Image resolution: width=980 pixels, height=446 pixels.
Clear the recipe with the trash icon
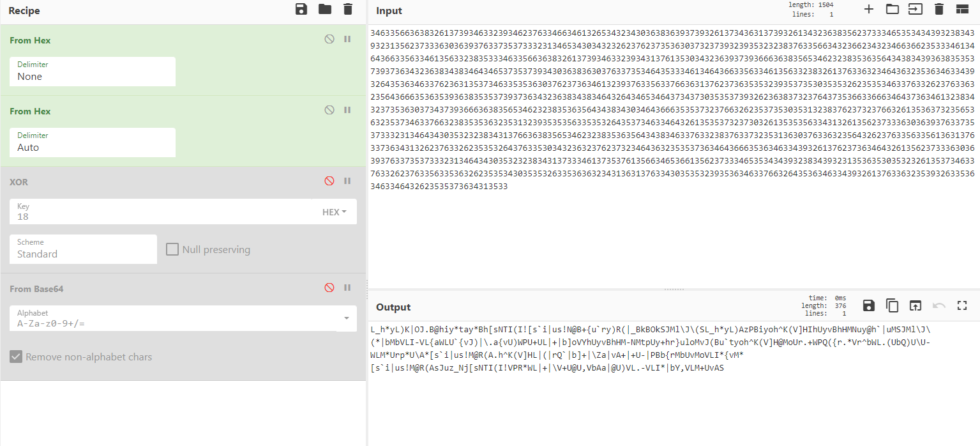(347, 9)
